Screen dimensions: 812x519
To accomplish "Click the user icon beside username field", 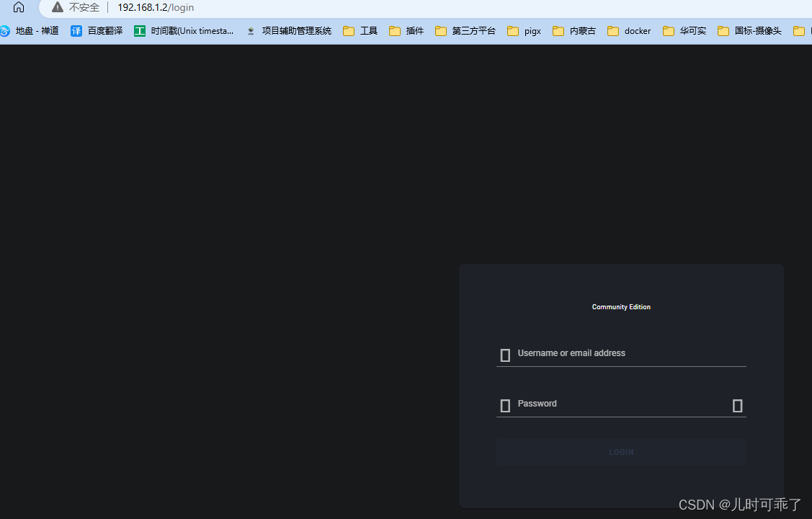I will tap(505, 354).
